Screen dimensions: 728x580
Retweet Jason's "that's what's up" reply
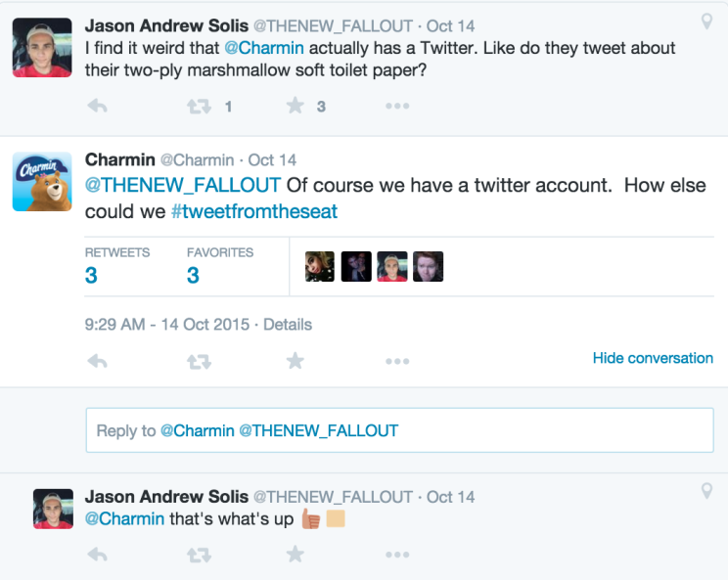point(200,555)
